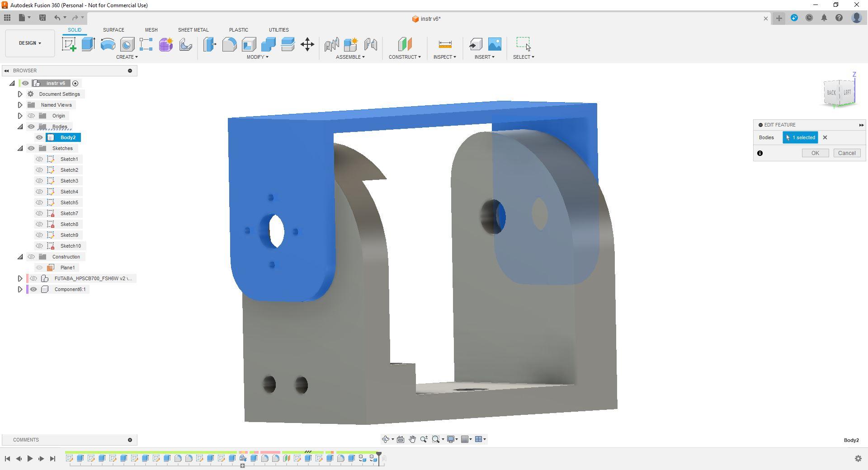868x470 pixels.
Task: Switch to the SHEET METAL tab
Action: (x=193, y=30)
